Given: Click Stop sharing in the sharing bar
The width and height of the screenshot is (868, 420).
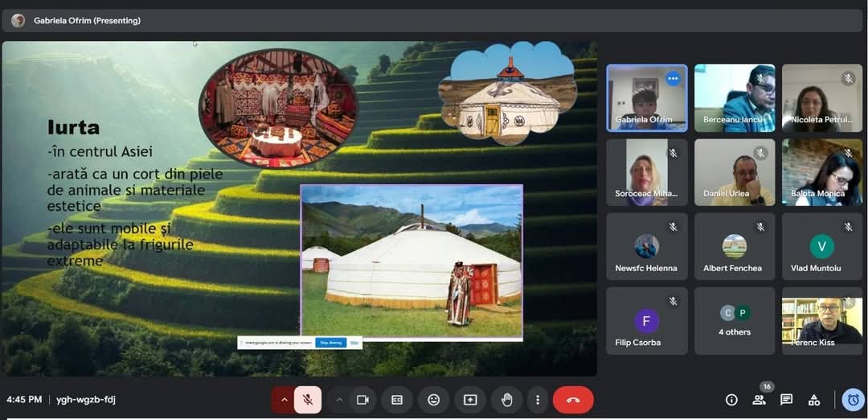Looking at the screenshot, I should pos(330,343).
